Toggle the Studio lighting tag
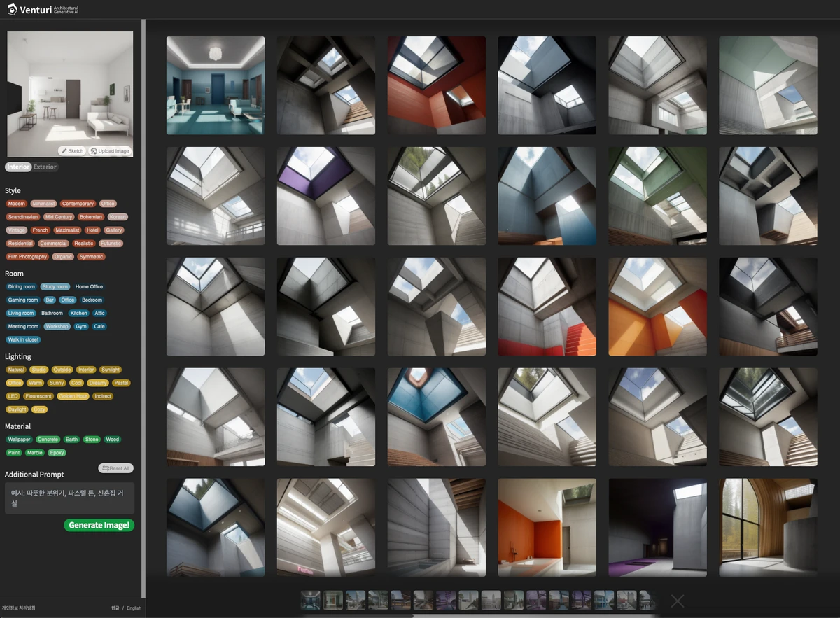The height and width of the screenshot is (618, 840). 39,370
